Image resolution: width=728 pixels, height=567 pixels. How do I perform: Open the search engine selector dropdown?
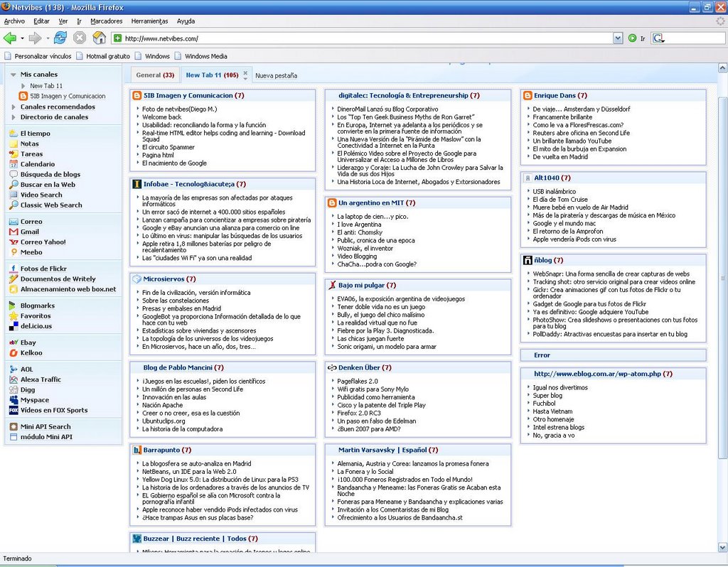pyautogui.click(x=658, y=38)
